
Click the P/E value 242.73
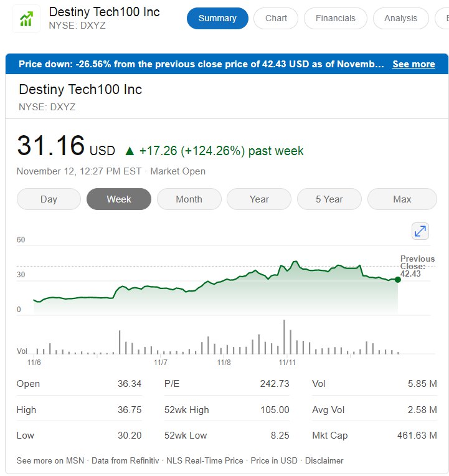pos(275,384)
